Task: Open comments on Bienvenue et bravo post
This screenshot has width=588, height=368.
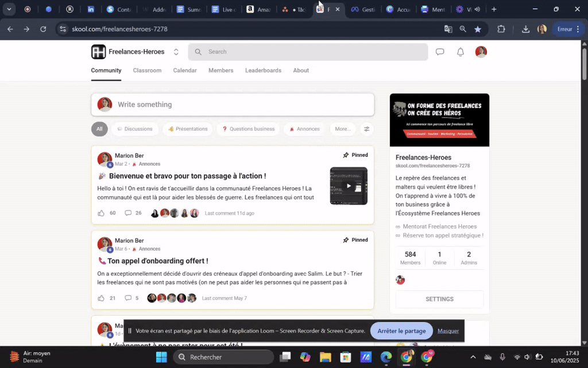Action: click(128, 213)
